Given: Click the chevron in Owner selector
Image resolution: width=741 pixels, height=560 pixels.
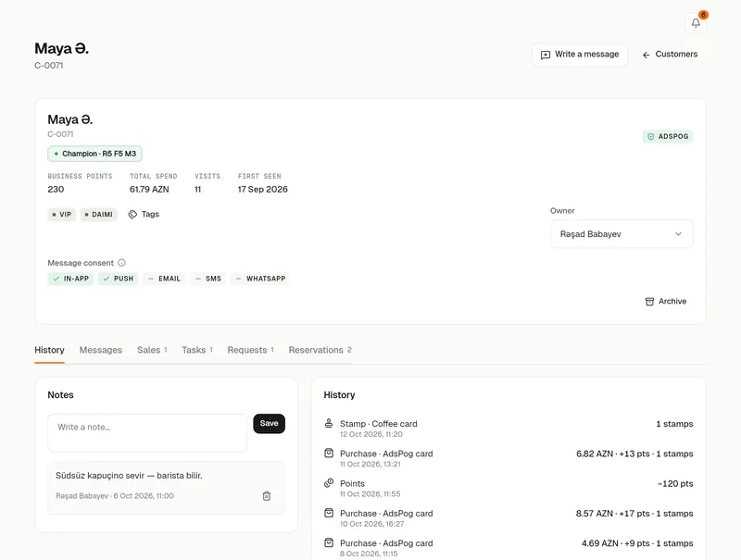Looking at the screenshot, I should pyautogui.click(x=678, y=234).
